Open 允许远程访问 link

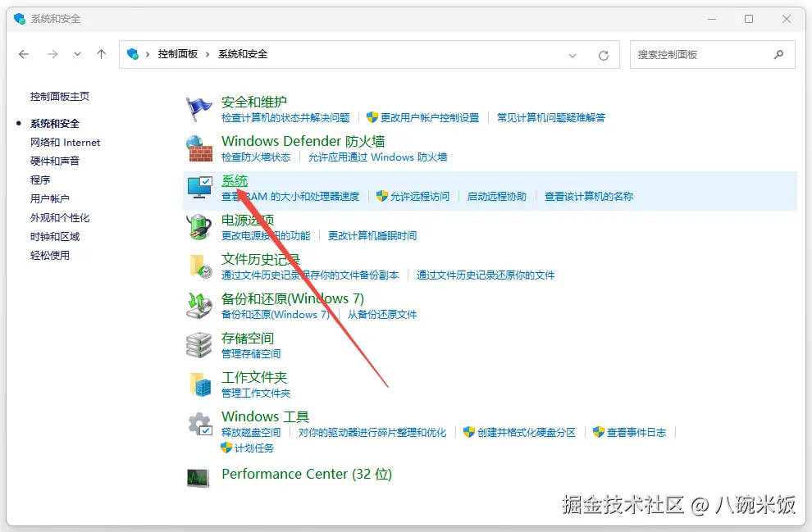[x=419, y=196]
